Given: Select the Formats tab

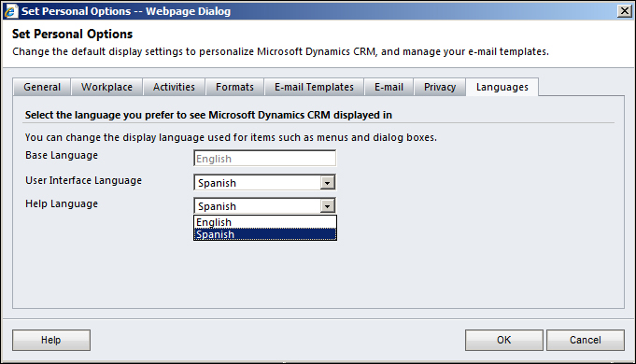Looking at the screenshot, I should pyautogui.click(x=234, y=87).
